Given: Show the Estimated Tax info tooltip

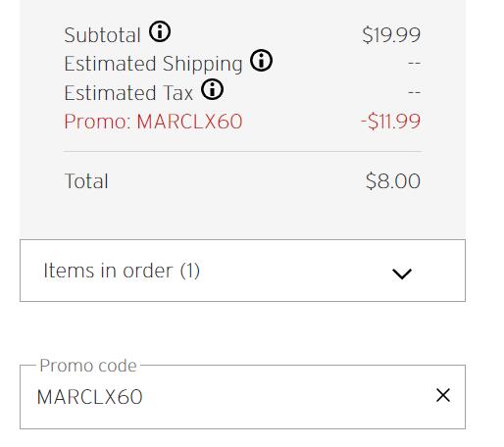Looking at the screenshot, I should (212, 89).
